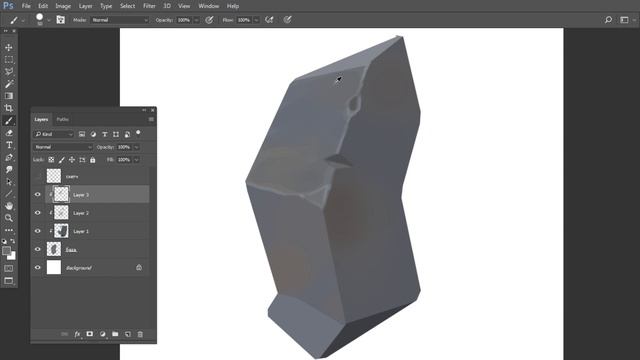Select the Eraser tool
This screenshot has height=360, width=640.
tap(9, 133)
